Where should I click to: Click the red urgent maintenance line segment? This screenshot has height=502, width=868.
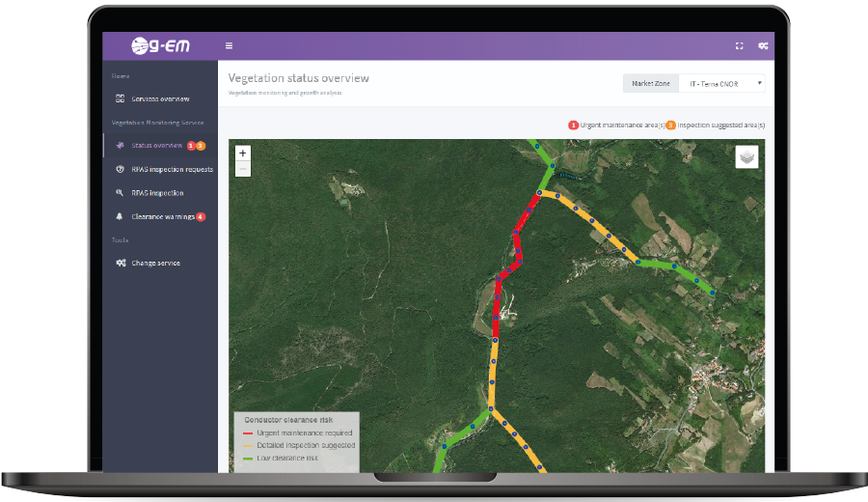[497, 309]
